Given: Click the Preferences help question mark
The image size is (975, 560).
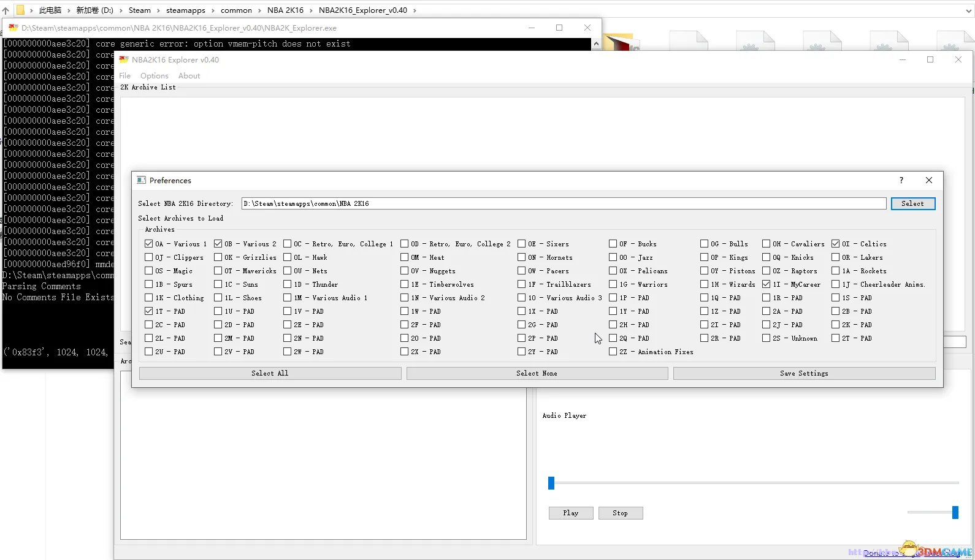Looking at the screenshot, I should click(x=901, y=180).
